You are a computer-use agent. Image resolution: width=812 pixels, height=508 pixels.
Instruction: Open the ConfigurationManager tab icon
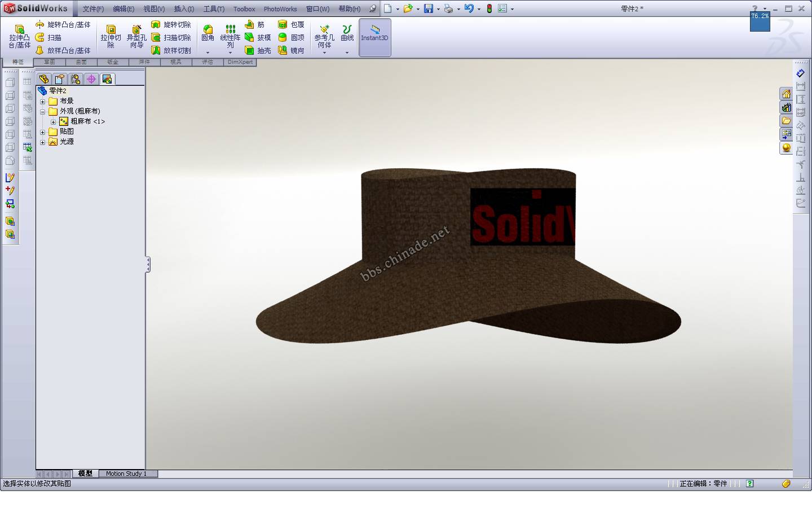[76, 79]
